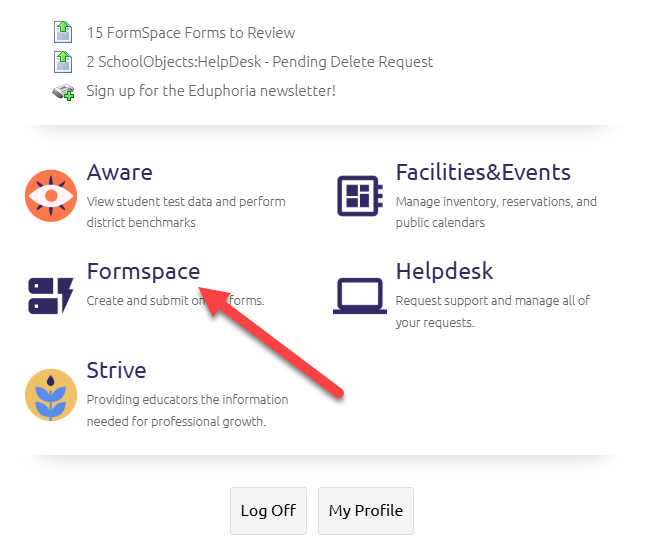Go to the Helpdesk title link

coord(444,271)
